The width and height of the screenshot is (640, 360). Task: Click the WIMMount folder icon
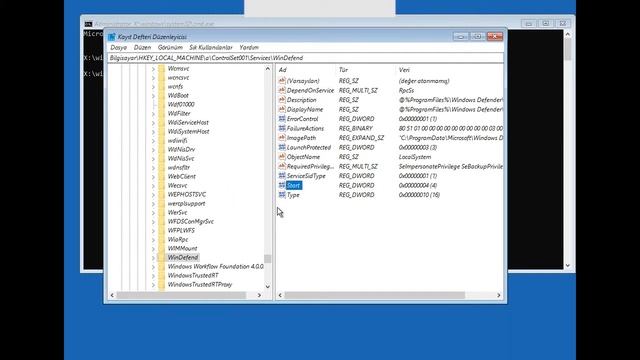[162, 249]
